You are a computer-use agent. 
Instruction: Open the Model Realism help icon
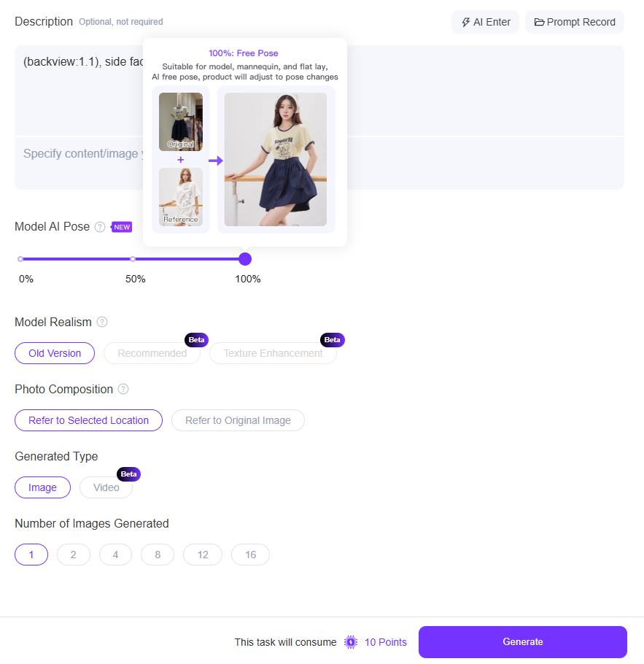pyautogui.click(x=102, y=322)
